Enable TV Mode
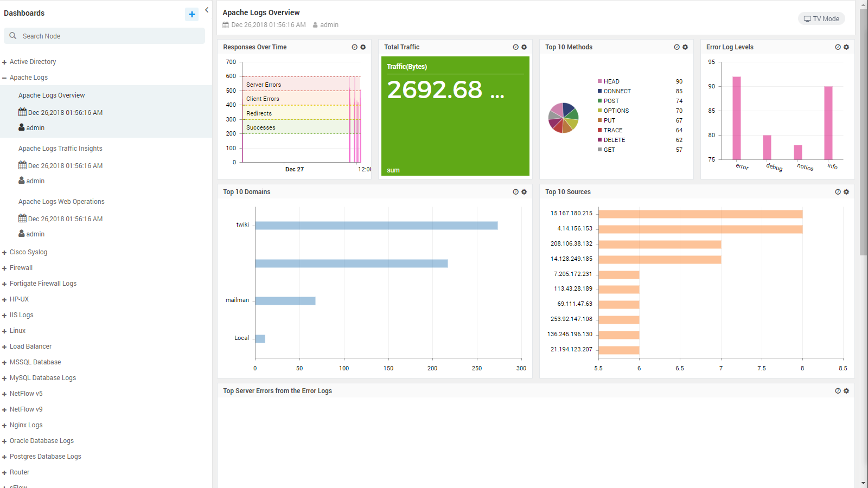The image size is (868, 488). 821,18
